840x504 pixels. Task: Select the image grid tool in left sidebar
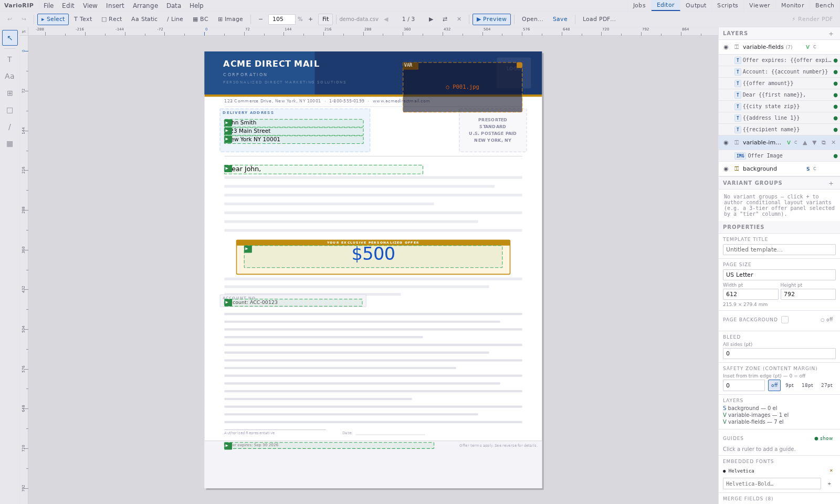click(x=9, y=93)
